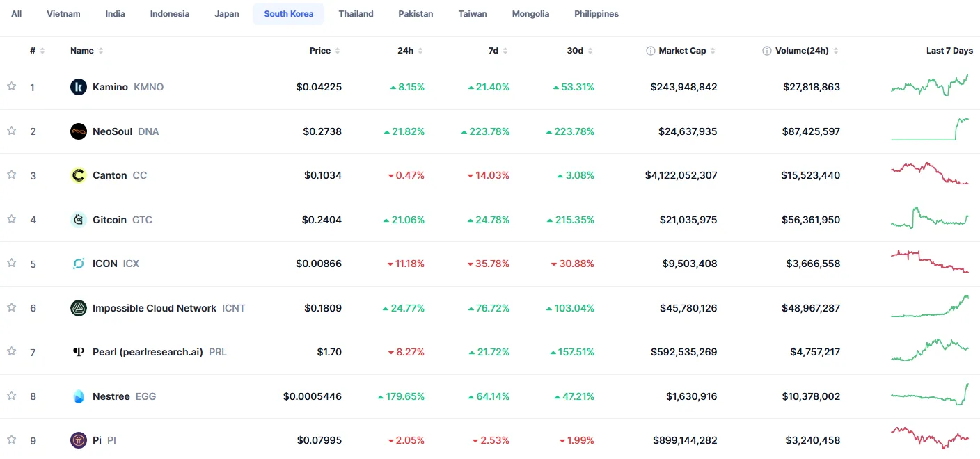Sort the table by Name
980x459 pixels.
tap(87, 51)
